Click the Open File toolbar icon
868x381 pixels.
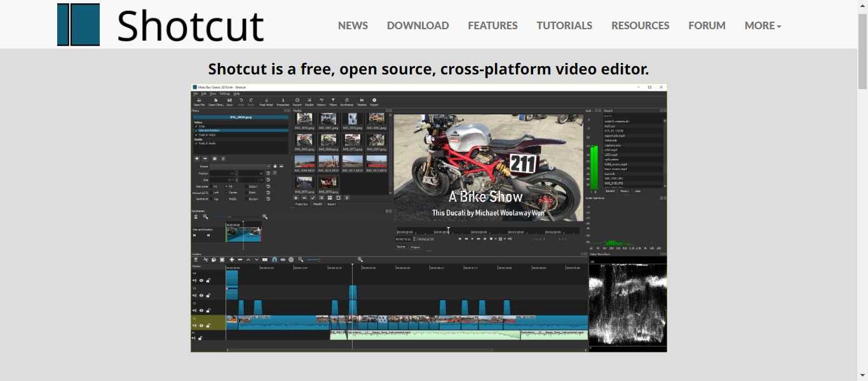[x=199, y=102]
